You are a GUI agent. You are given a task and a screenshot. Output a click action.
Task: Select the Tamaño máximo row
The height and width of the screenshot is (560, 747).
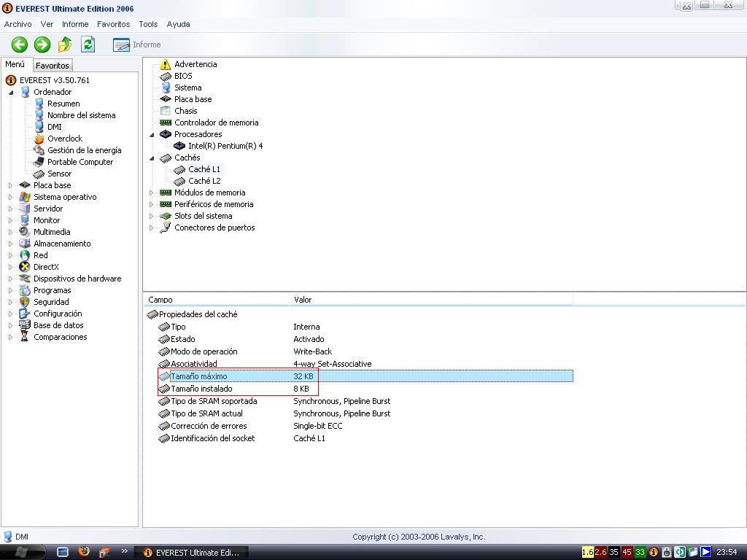click(x=365, y=376)
